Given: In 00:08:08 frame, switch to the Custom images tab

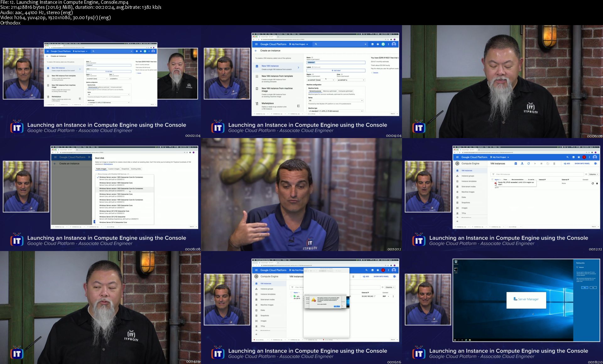Looking at the screenshot, I should [x=114, y=169].
